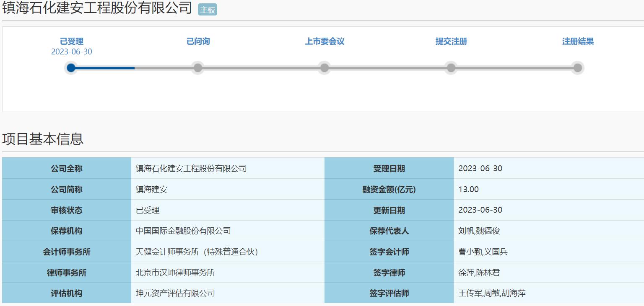Viewport: 644px width, 306px height.
Task: Click the 注册结果 stage node circle
Action: (578, 68)
